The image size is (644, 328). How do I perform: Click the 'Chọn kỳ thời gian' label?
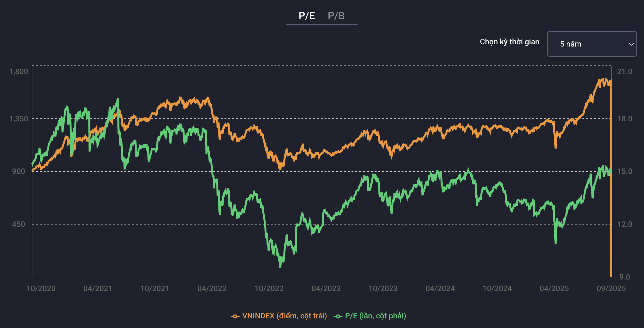point(509,42)
